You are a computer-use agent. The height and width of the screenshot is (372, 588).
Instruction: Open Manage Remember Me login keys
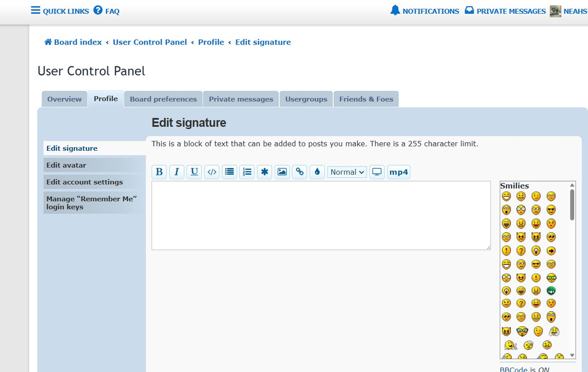95,203
